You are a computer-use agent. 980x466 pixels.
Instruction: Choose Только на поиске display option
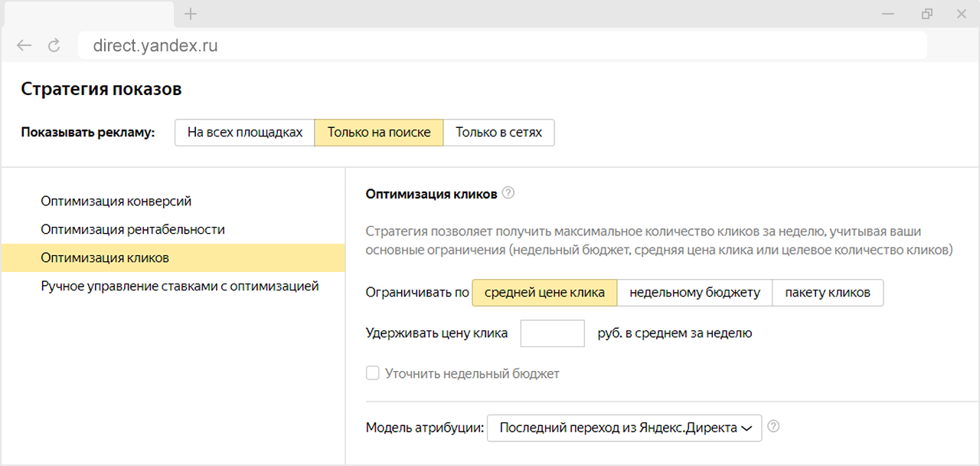(378, 132)
